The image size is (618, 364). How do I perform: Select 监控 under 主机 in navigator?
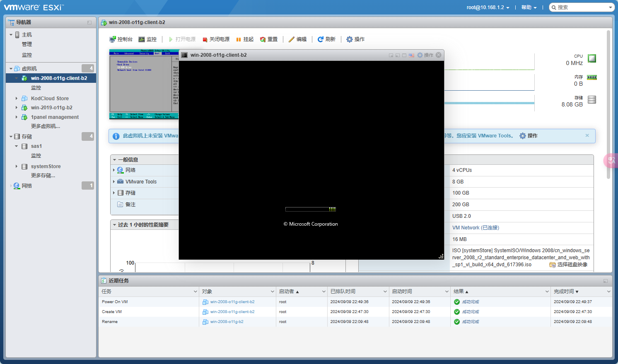pyautogui.click(x=27, y=55)
